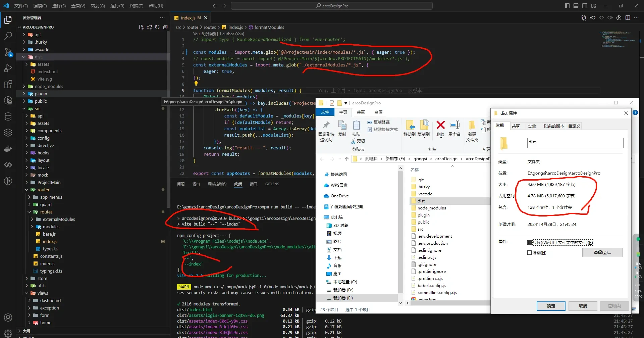
Task: Open the Explorer view in activity bar
Action: (8, 20)
